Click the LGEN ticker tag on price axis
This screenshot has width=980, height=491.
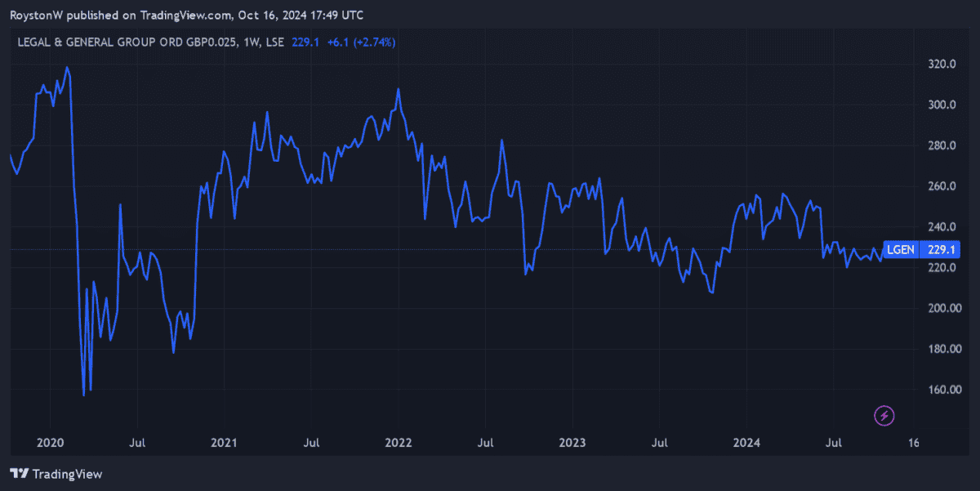tap(900, 249)
